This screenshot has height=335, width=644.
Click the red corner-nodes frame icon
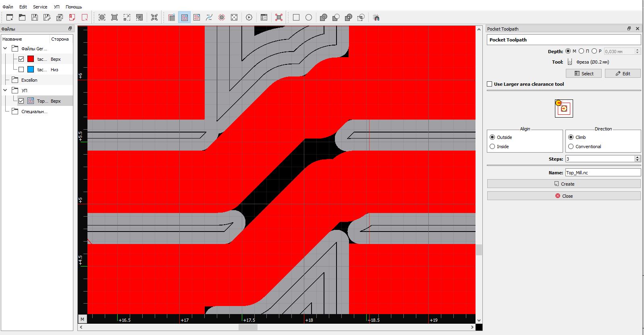279,17
